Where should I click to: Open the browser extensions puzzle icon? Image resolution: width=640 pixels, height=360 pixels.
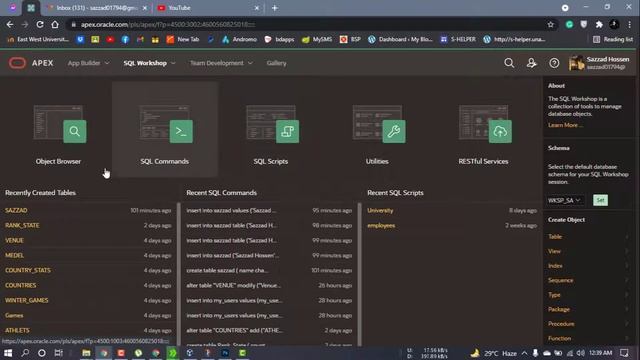(599, 24)
